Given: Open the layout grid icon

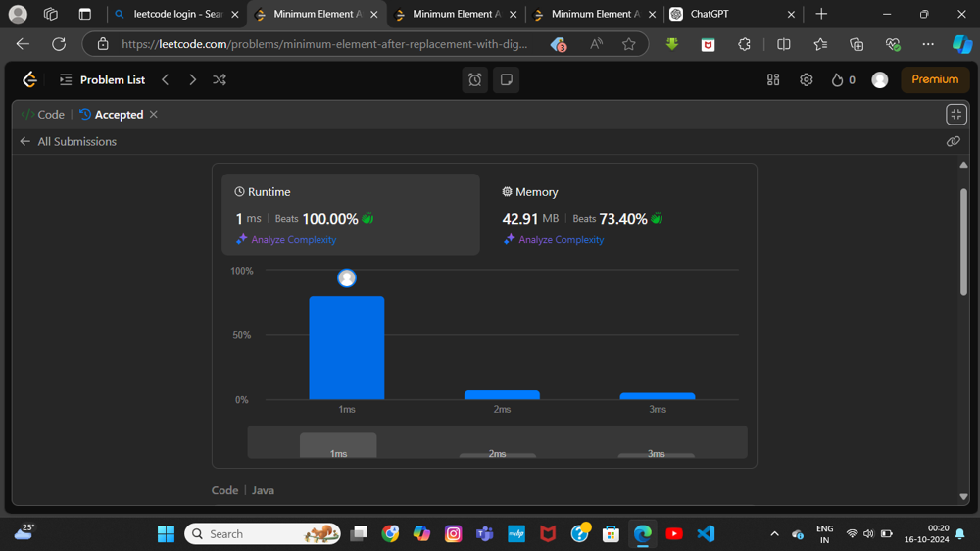Looking at the screenshot, I should [773, 79].
